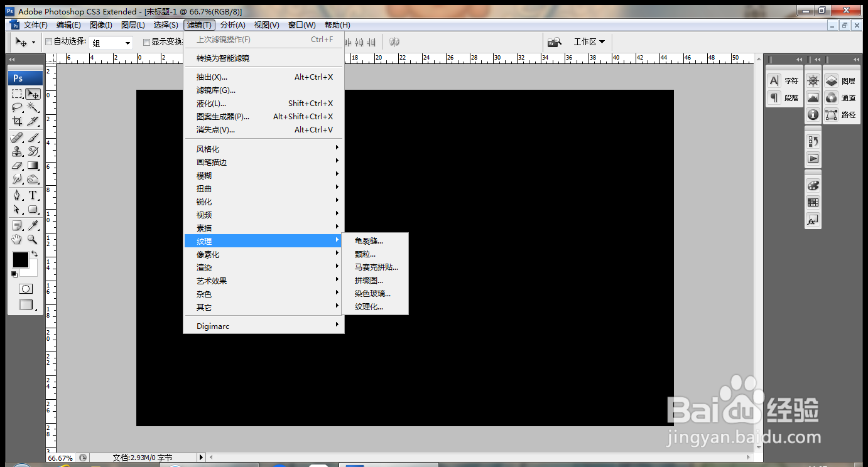The width and height of the screenshot is (868, 467).
Task: Open the Swatches grid panel icon
Action: click(x=813, y=203)
